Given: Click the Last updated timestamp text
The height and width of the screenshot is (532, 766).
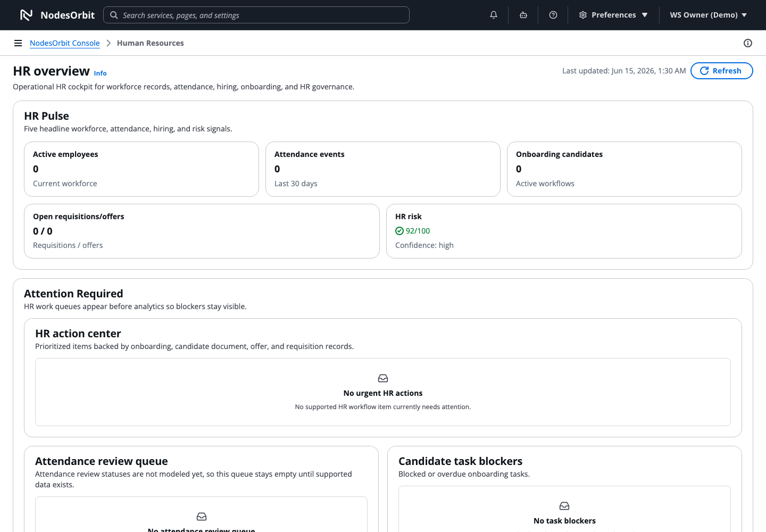Looking at the screenshot, I should pyautogui.click(x=624, y=71).
